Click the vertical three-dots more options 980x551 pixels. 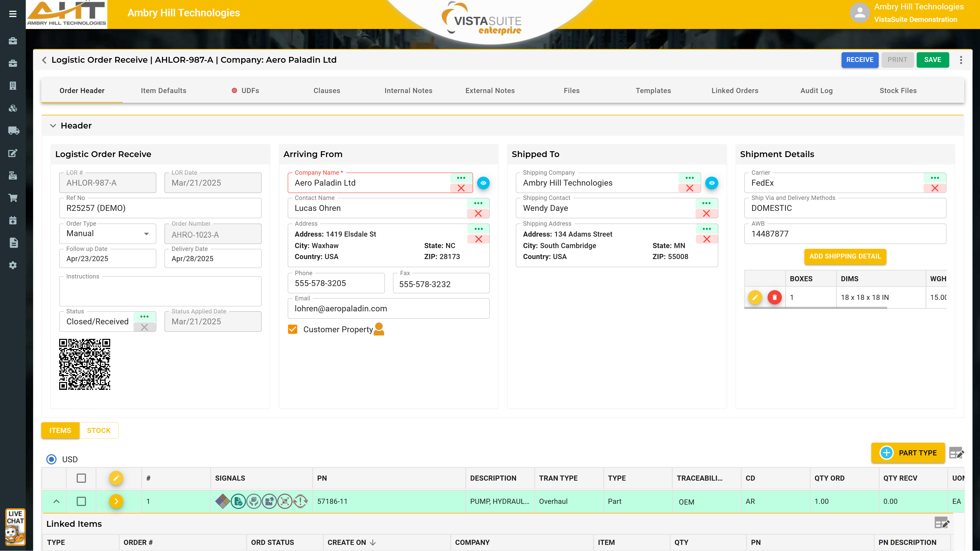tap(961, 60)
